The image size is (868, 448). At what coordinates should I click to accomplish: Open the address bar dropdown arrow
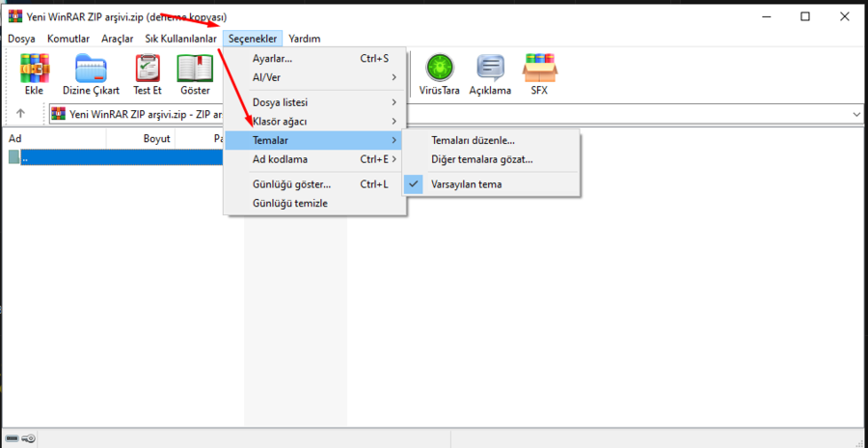857,114
